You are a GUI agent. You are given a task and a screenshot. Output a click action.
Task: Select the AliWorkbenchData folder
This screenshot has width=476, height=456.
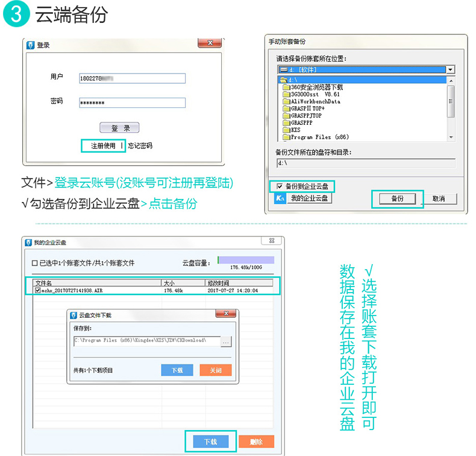(312, 101)
